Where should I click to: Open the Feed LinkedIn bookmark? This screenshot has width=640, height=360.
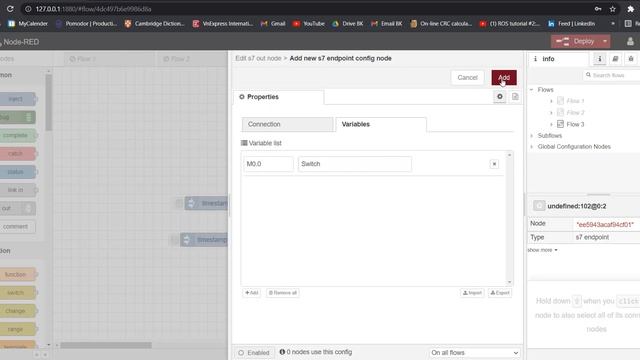point(571,24)
